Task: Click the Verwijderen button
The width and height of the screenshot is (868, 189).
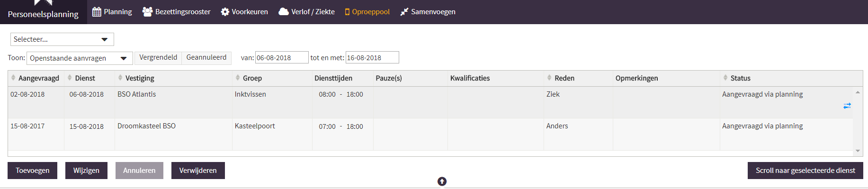Action: [198, 171]
